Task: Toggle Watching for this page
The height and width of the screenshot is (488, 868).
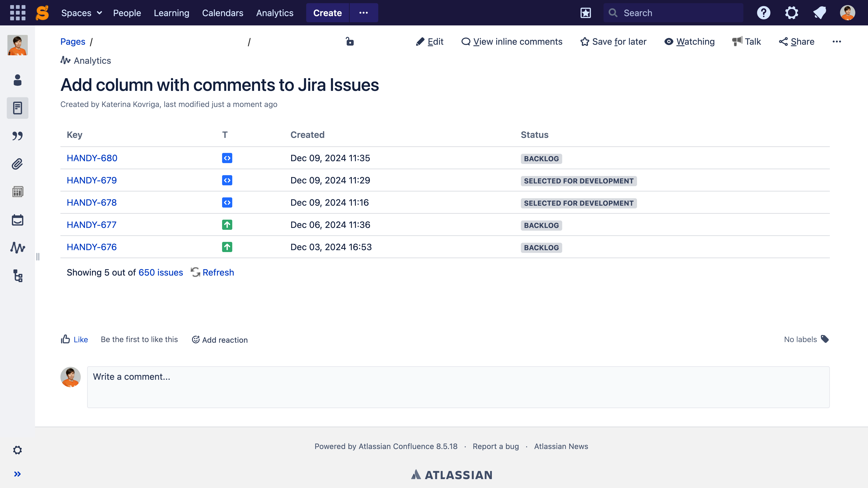Action: point(689,42)
